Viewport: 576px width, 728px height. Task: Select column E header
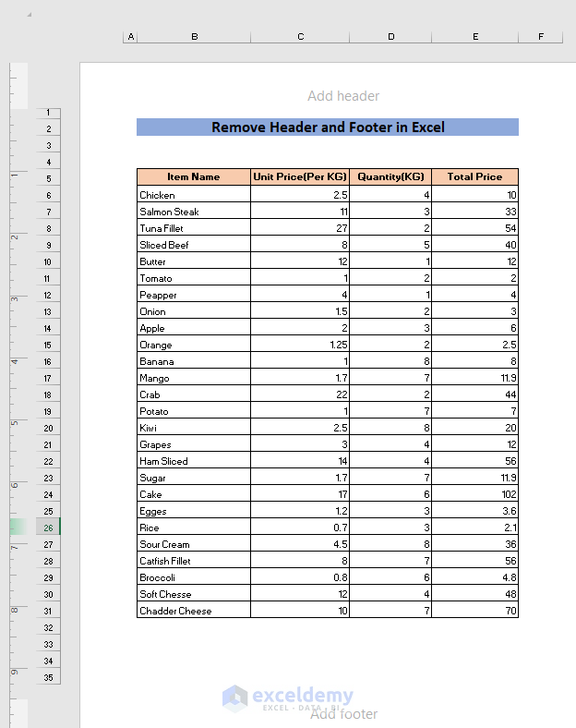(475, 37)
